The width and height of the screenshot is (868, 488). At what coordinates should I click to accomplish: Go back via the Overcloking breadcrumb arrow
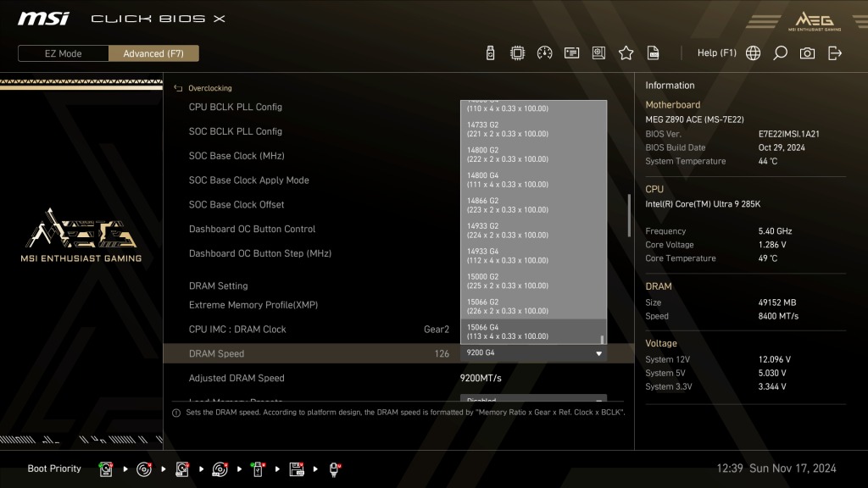coord(178,88)
